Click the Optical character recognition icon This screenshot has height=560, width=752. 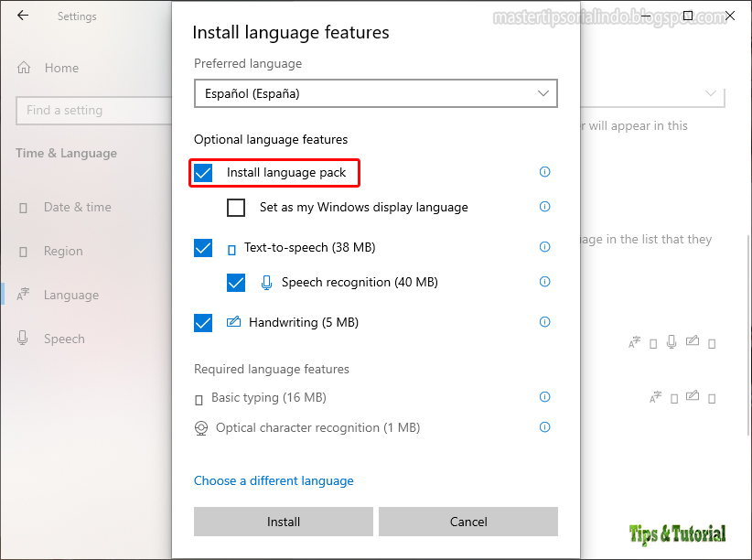click(201, 427)
